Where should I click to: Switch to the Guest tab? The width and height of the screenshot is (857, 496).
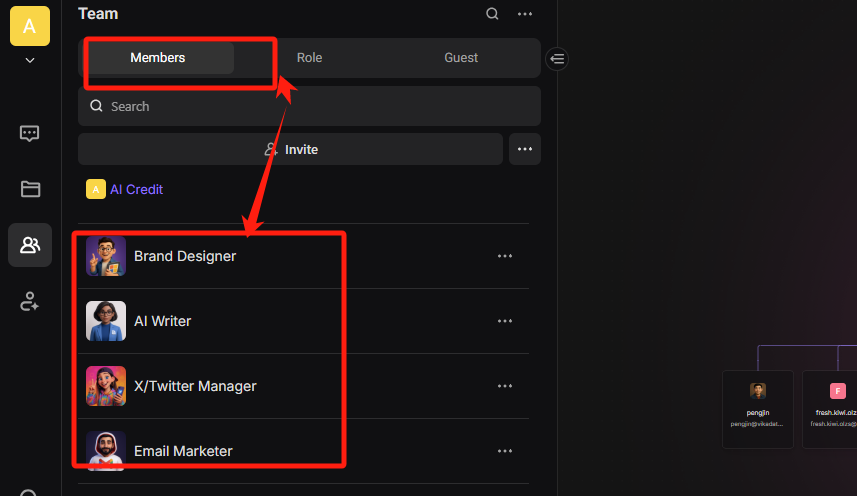(461, 58)
